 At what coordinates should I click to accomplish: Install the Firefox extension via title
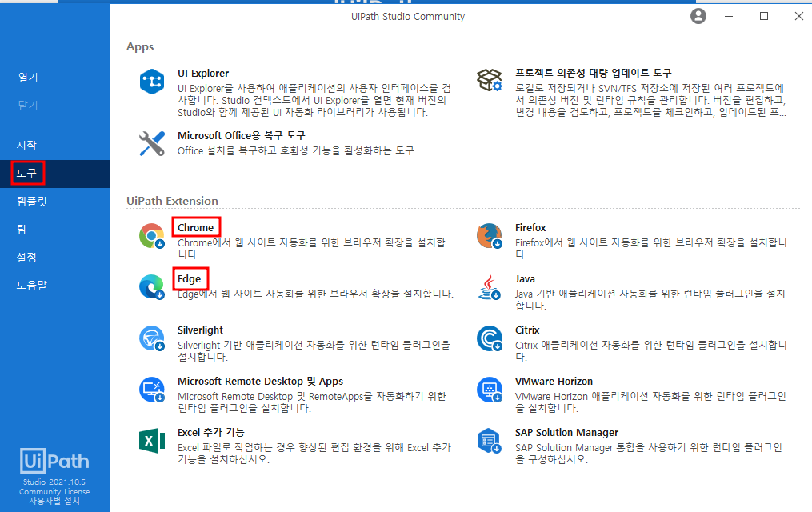click(x=530, y=227)
